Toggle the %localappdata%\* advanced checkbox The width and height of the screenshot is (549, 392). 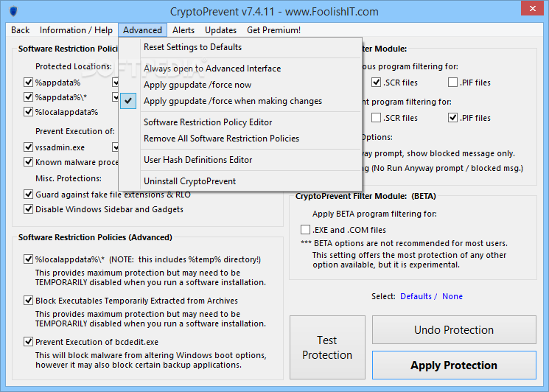(x=28, y=259)
